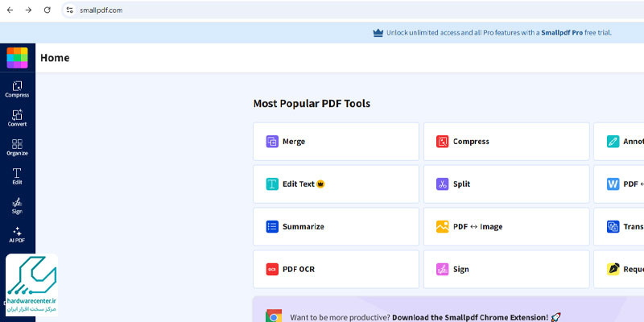Go back using the browser back arrow
644x322 pixels.
[10, 10]
